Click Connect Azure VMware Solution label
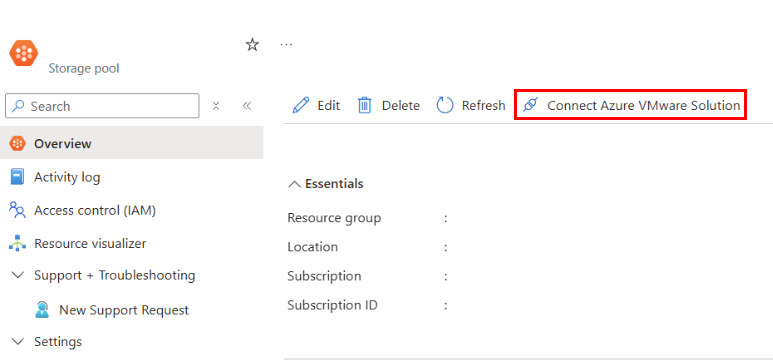This screenshot has width=773, height=360. (x=643, y=106)
